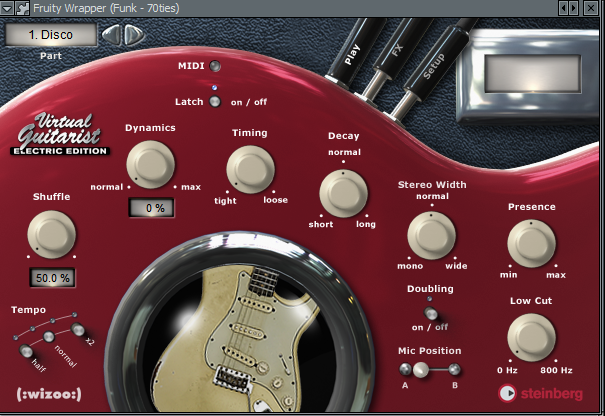The width and height of the screenshot is (605, 416).
Task: Click the Shuffle knob
Action: pos(51,234)
